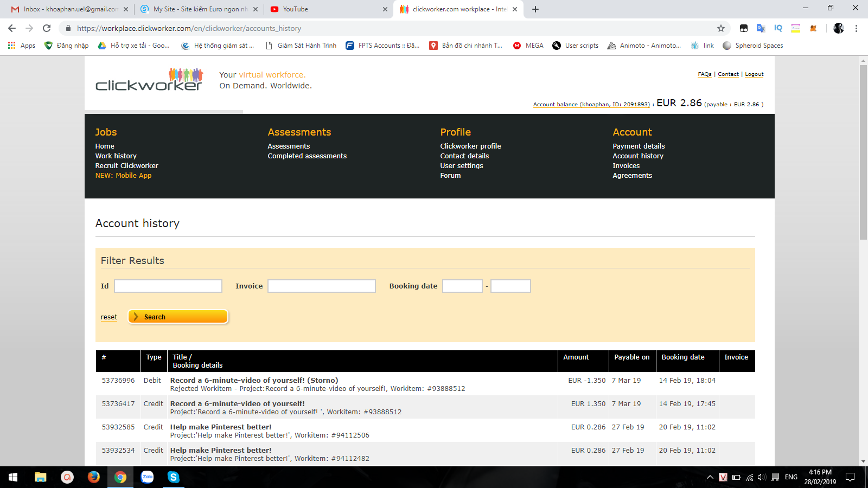Screen dimensions: 868x488
Task: Reload the page with the refresh icon
Action: point(47,28)
